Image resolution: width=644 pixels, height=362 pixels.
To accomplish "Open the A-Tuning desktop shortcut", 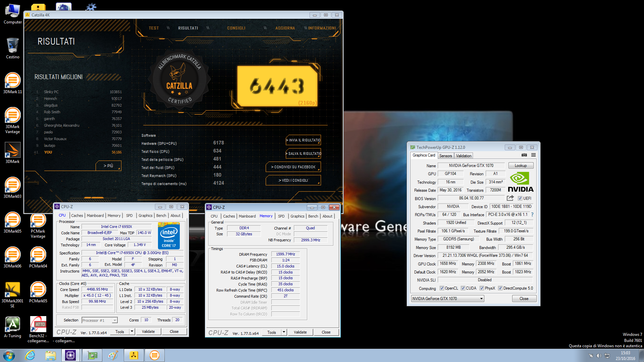I will [x=13, y=327].
